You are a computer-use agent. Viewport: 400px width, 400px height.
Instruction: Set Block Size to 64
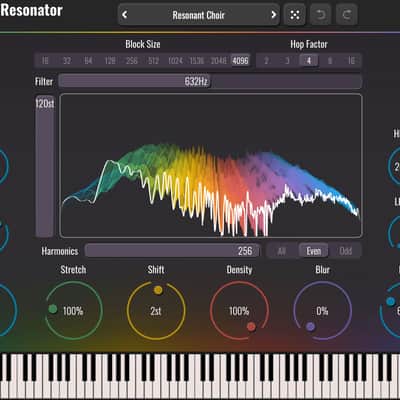tap(88, 61)
